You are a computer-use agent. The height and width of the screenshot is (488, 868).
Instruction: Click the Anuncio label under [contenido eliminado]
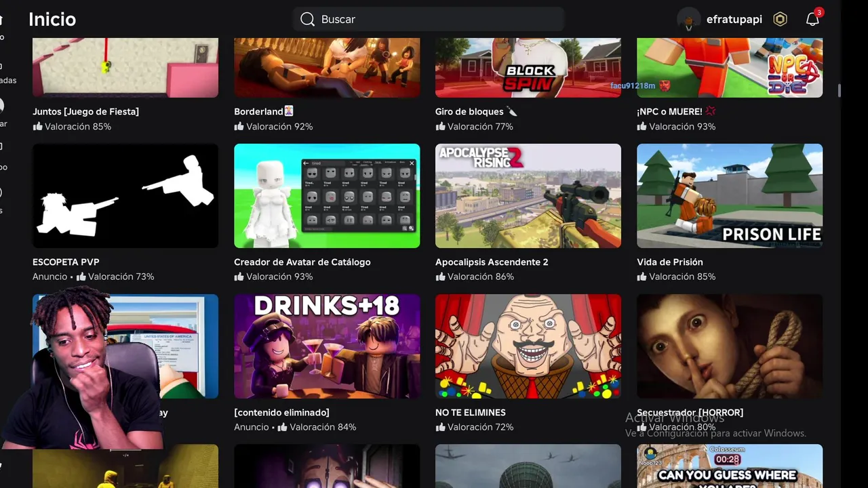point(252,427)
